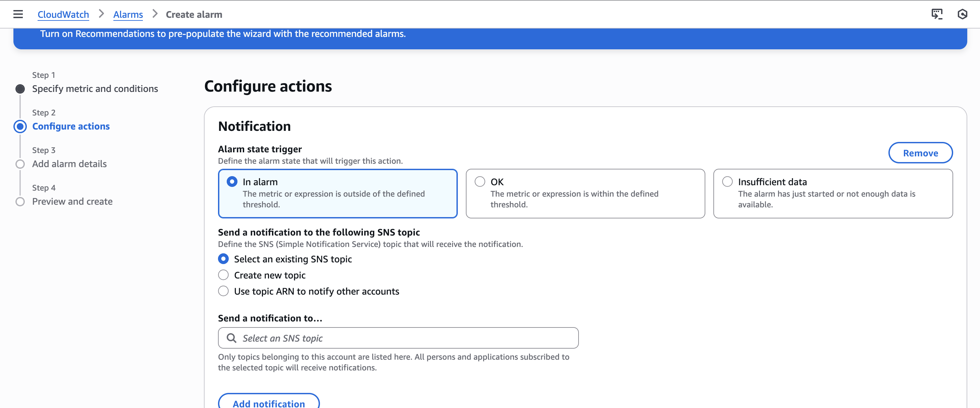Image resolution: width=980 pixels, height=408 pixels.
Task: Go to CloudWatch breadcrumb link
Action: coord(63,14)
